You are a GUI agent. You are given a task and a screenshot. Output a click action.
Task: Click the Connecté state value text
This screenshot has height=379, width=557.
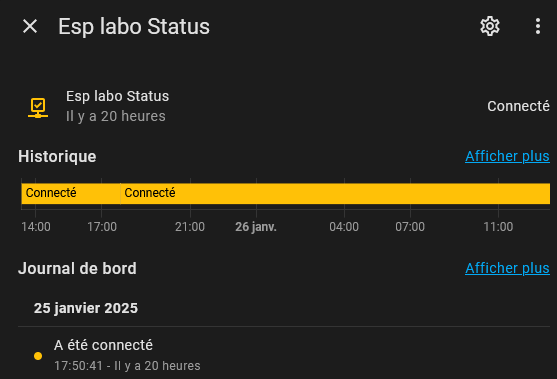tap(518, 106)
